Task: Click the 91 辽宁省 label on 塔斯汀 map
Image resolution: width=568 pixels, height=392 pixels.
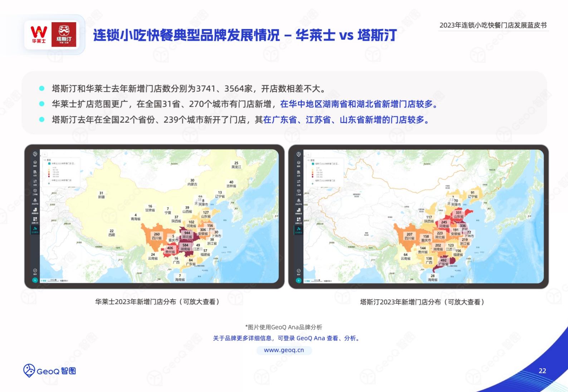Action: [472, 195]
